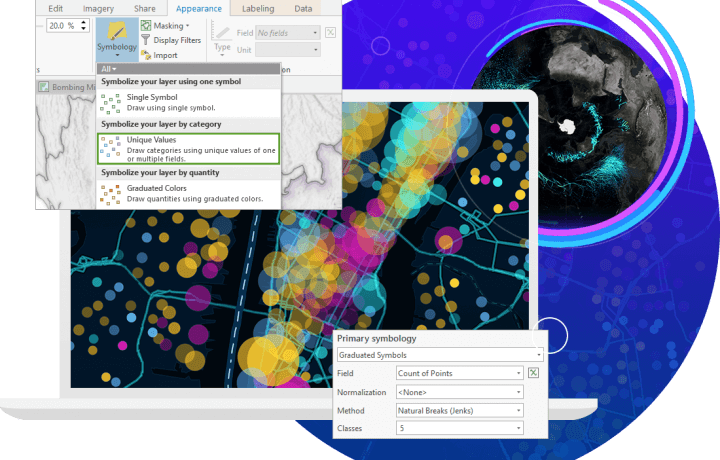Choose Graduated Colors symbology

[188, 193]
